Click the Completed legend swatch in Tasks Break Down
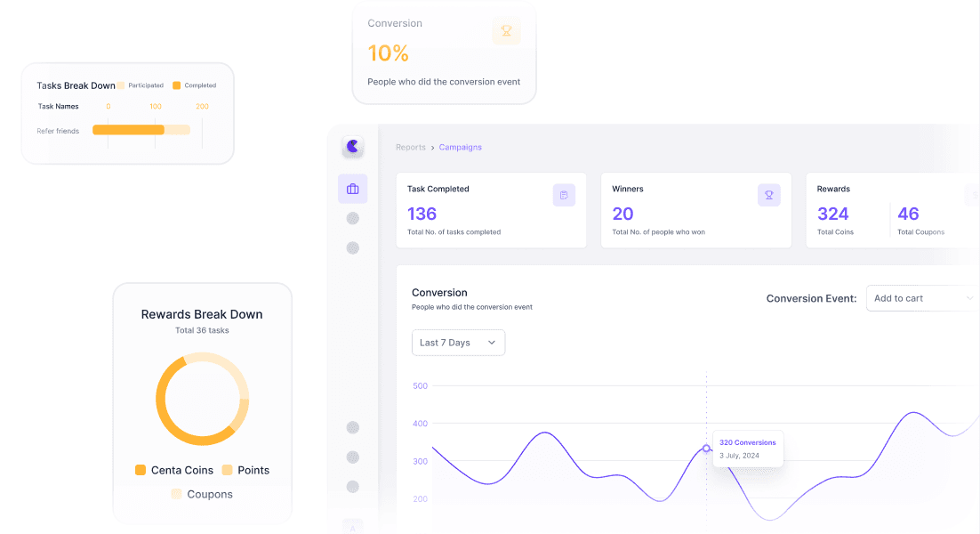Image resolution: width=980 pixels, height=534 pixels. [x=177, y=85]
